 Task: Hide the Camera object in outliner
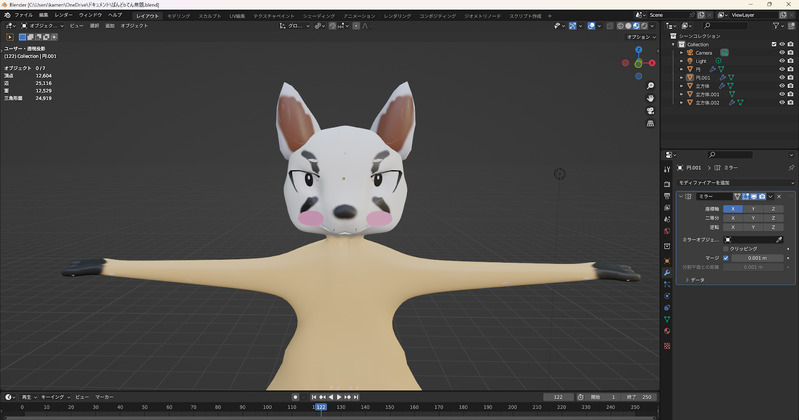pyautogui.click(x=782, y=52)
